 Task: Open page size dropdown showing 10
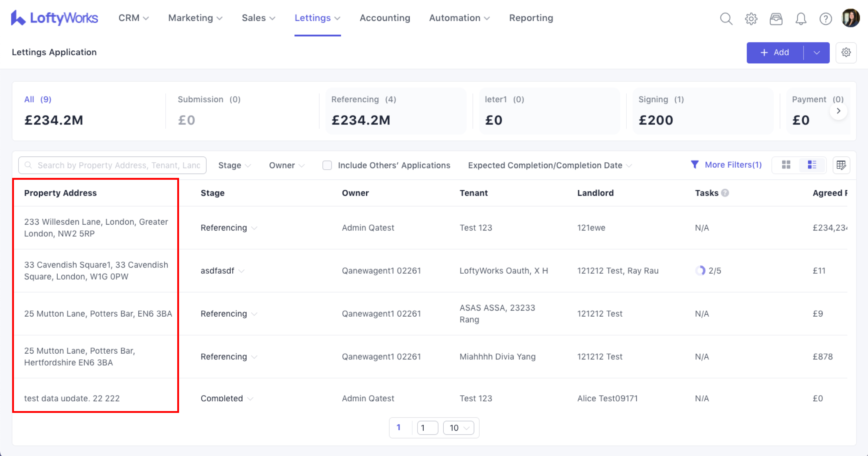point(458,428)
